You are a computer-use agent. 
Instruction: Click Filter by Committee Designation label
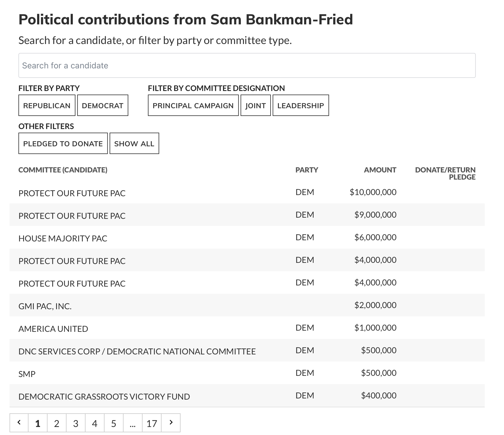(x=216, y=88)
